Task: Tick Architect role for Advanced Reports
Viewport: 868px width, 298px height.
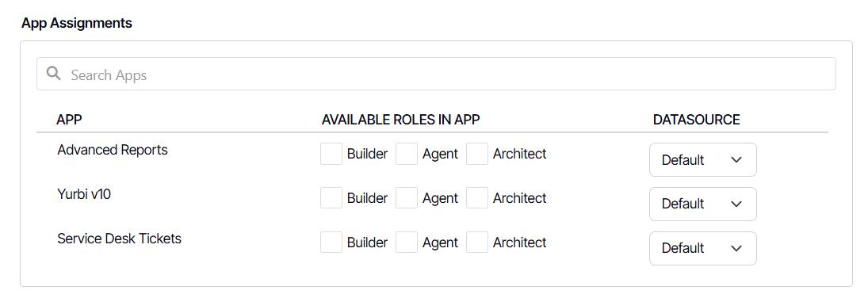Action: (x=477, y=154)
